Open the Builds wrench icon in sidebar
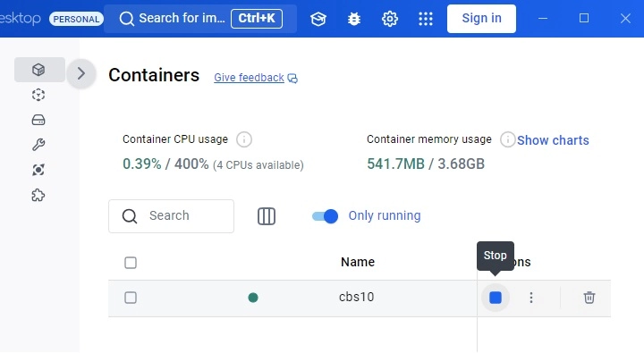Screen dimensions: 644x353 pos(38,145)
